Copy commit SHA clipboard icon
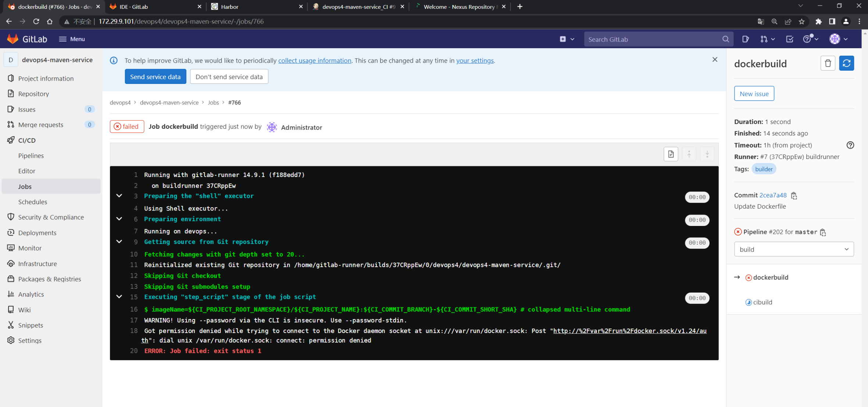The image size is (868, 407). pos(794,196)
